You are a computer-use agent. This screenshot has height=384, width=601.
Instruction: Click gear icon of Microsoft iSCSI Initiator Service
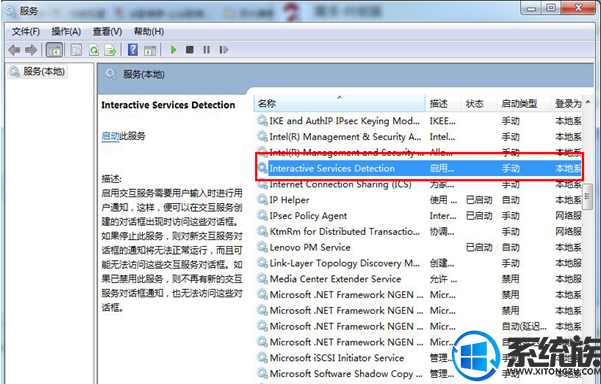(x=262, y=358)
